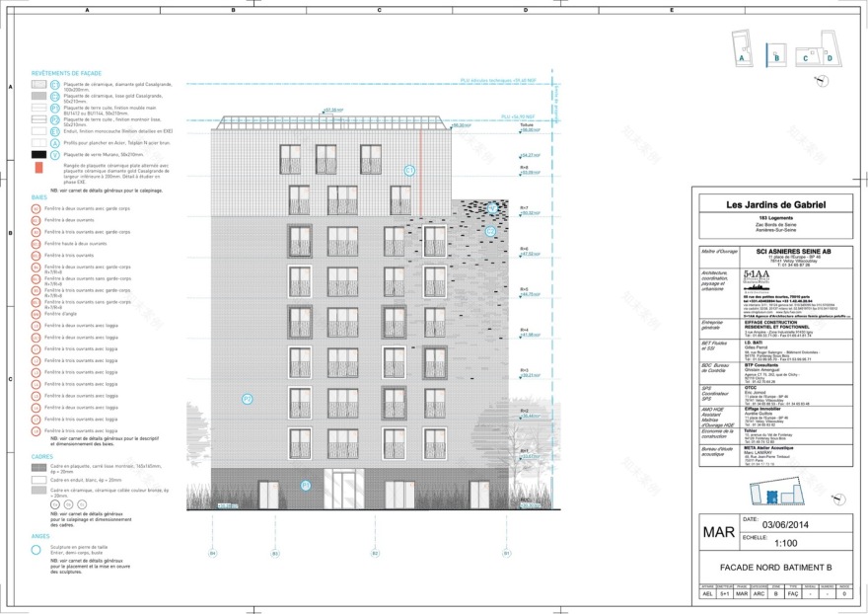Click the 'FACADE NORD BATIMENT B' drawing title
This screenshot has width=868, height=614.
(775, 570)
